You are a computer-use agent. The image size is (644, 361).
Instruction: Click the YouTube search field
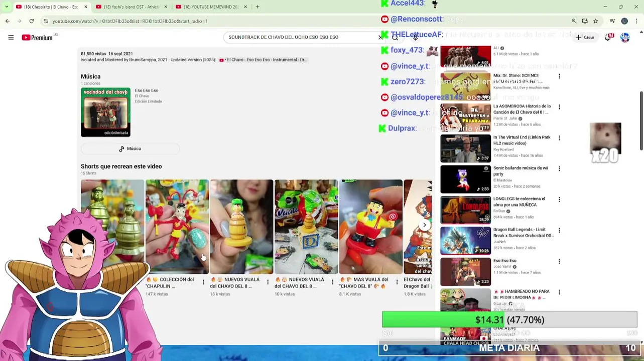301,37
